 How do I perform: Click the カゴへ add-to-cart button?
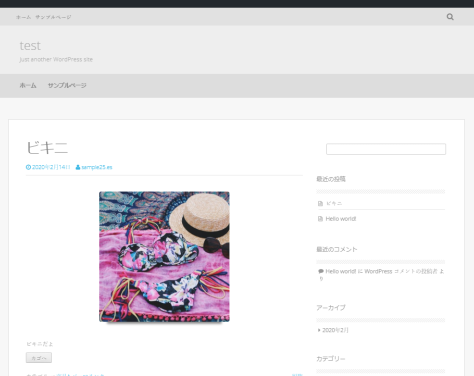[39, 358]
